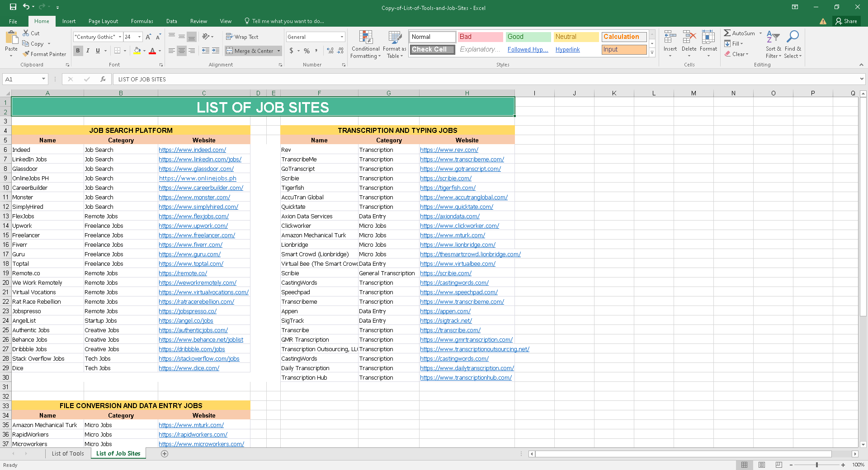Screen dimensions: 868x470
Task: Follow the upwork.com link
Action: tap(193, 226)
